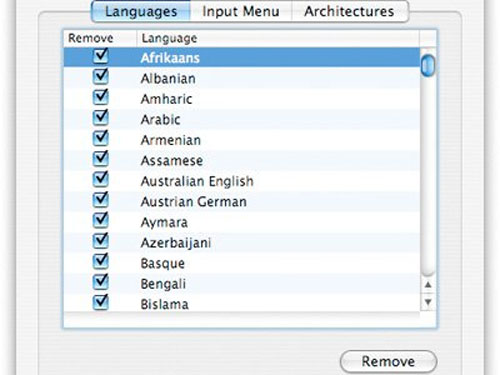The image size is (500, 375).
Task: Click the scroll down arrow
Action: pos(428,302)
